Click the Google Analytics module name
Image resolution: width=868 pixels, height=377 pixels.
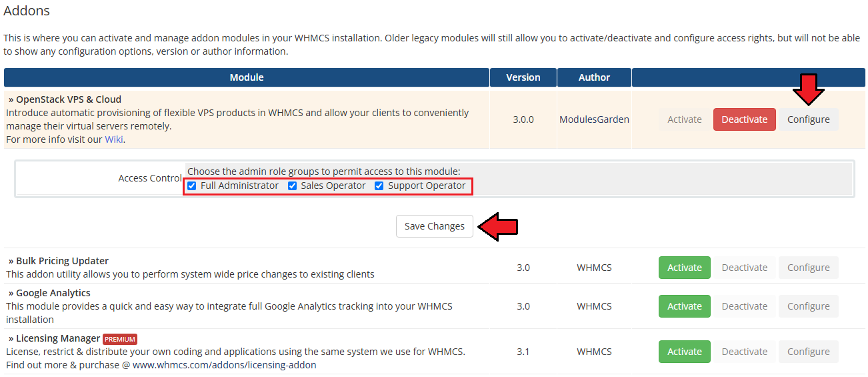pos(53,293)
